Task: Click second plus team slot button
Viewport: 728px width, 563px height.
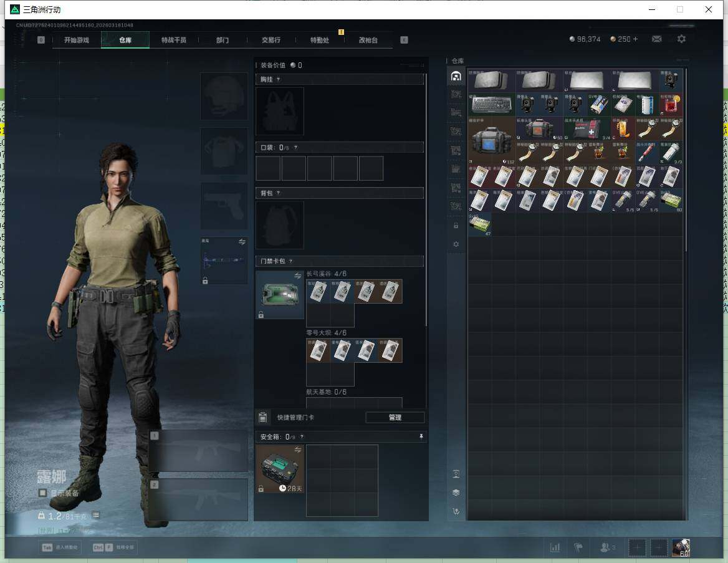Action: 659,547
